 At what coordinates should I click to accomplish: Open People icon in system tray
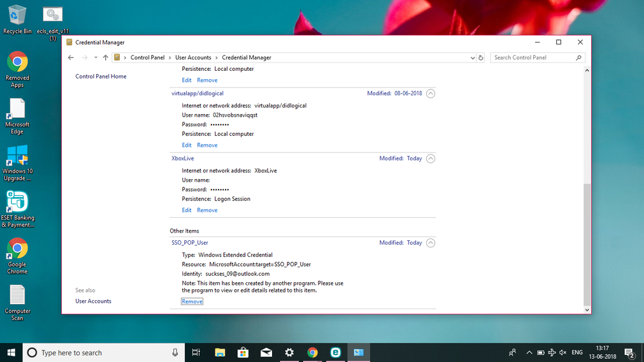[512, 352]
